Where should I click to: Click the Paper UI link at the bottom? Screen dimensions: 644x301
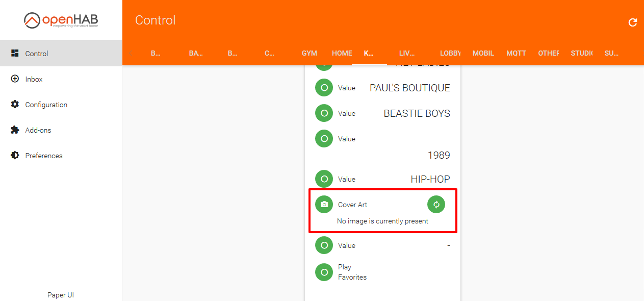(61, 295)
